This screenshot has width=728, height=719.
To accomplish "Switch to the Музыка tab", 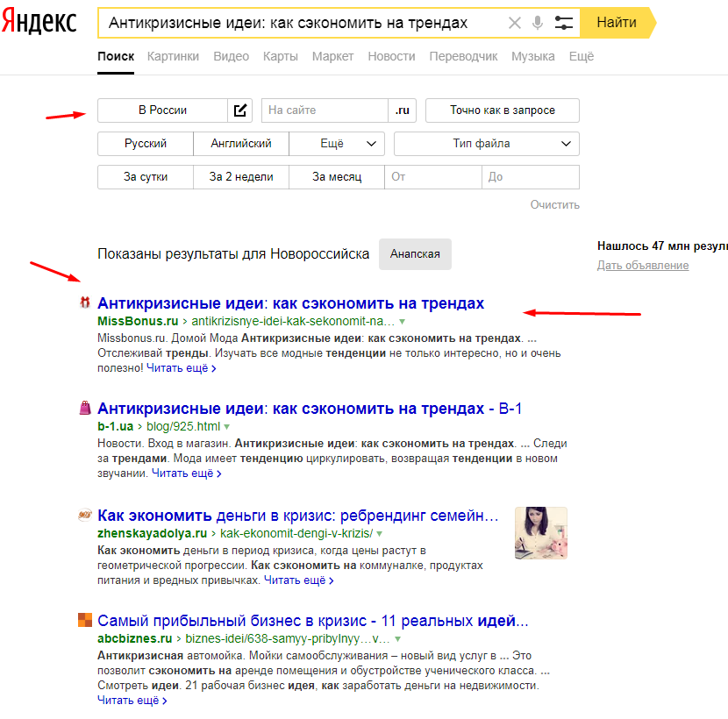I will tap(533, 57).
